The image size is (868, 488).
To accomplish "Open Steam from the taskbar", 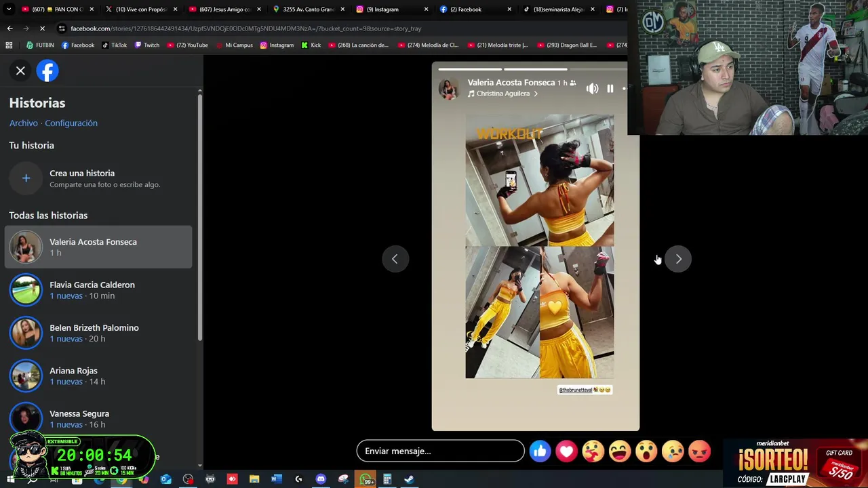I will pos(409,479).
